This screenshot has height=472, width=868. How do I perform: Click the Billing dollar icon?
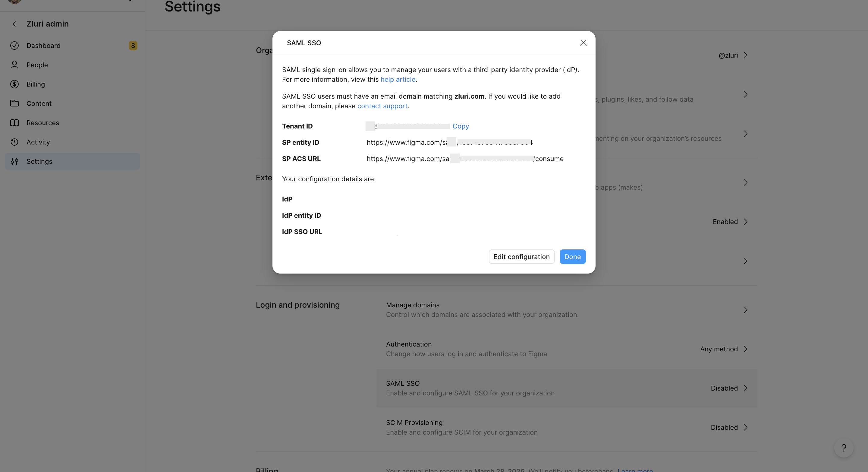14,84
